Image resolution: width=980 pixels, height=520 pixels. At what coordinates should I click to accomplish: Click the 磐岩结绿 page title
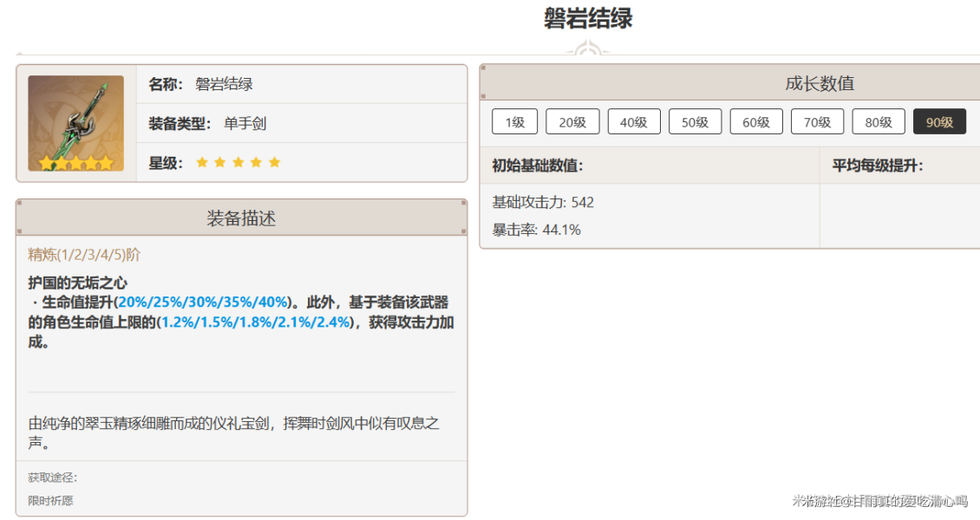coord(588,19)
